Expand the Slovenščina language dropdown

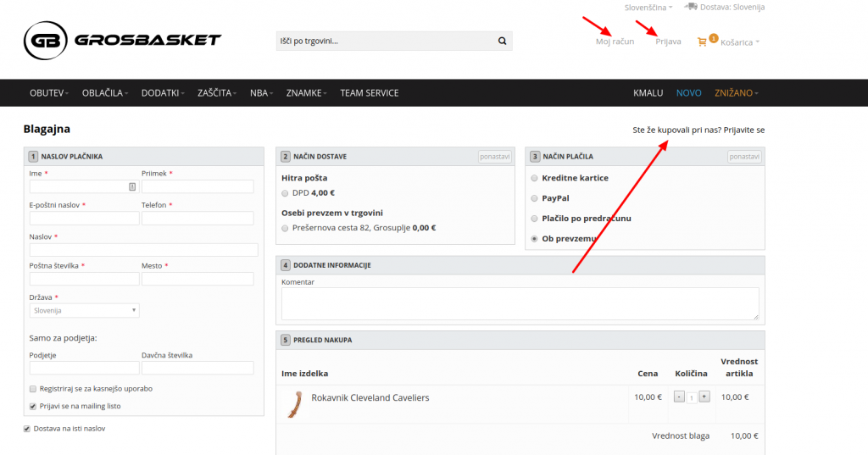tap(648, 7)
